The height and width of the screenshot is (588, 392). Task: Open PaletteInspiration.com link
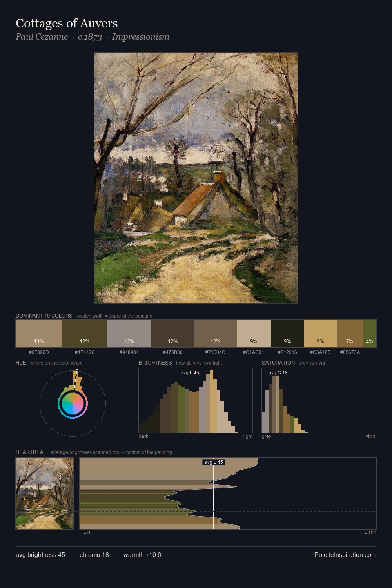(x=345, y=555)
